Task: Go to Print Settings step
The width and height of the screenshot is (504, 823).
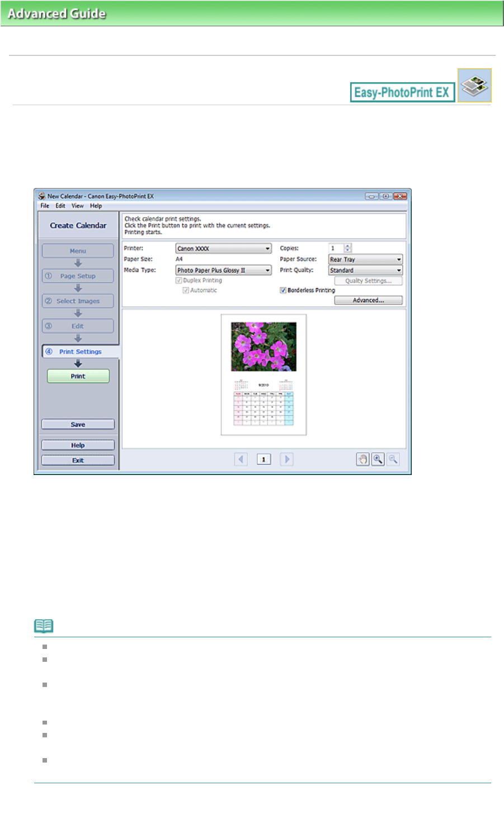Action: tap(81, 352)
